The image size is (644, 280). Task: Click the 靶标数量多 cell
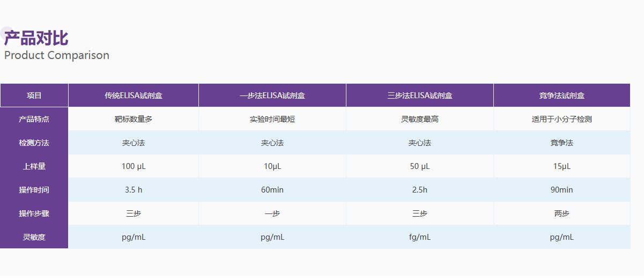click(x=134, y=119)
